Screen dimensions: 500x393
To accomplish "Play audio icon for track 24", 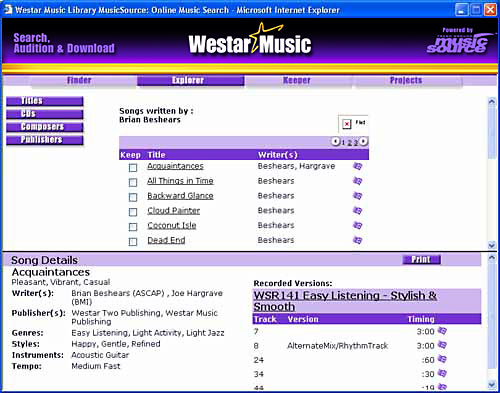I will (x=442, y=359).
